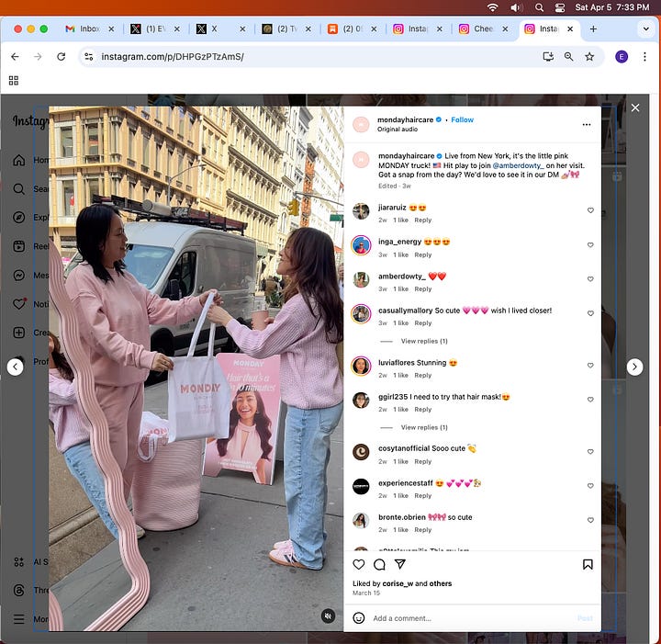The height and width of the screenshot is (644, 661).
Task: Like amberdowty_'s comment
Action: pyautogui.click(x=590, y=279)
